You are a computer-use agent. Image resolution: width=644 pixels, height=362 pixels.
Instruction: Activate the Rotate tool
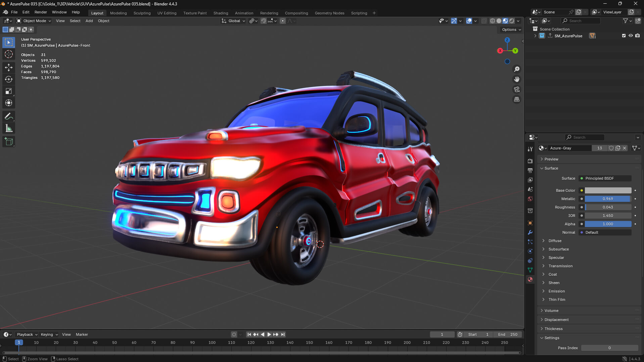coord(8,79)
